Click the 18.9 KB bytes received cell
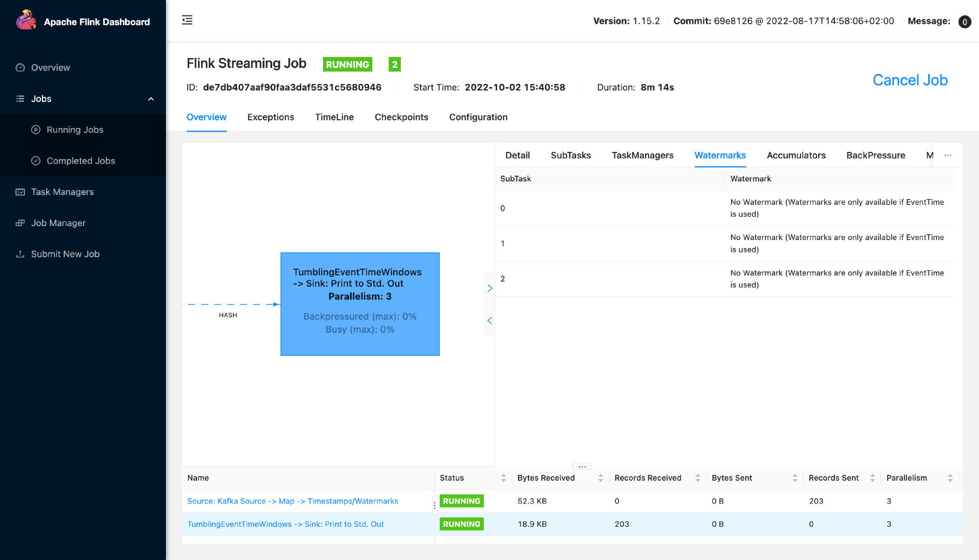This screenshot has width=979, height=560. click(532, 524)
